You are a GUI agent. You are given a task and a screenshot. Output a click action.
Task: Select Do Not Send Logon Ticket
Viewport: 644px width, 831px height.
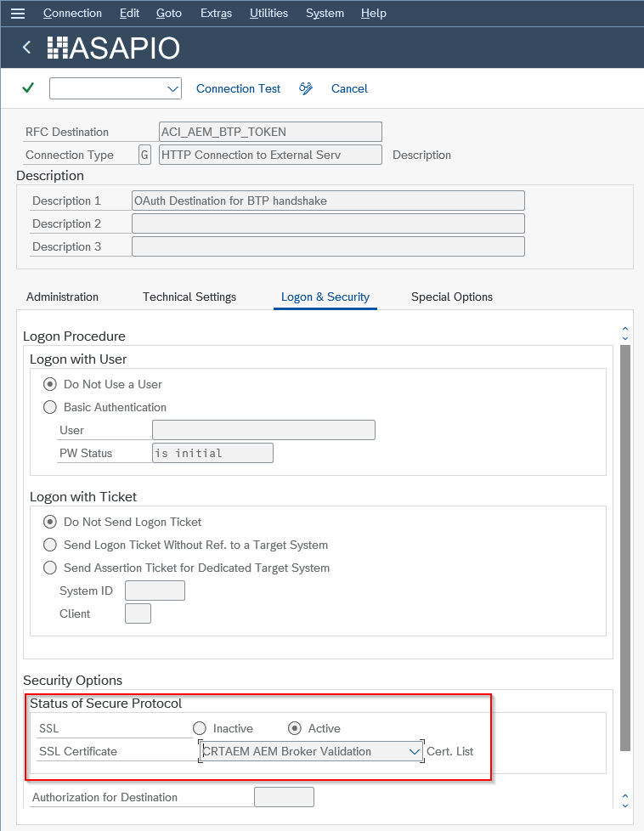(50, 522)
